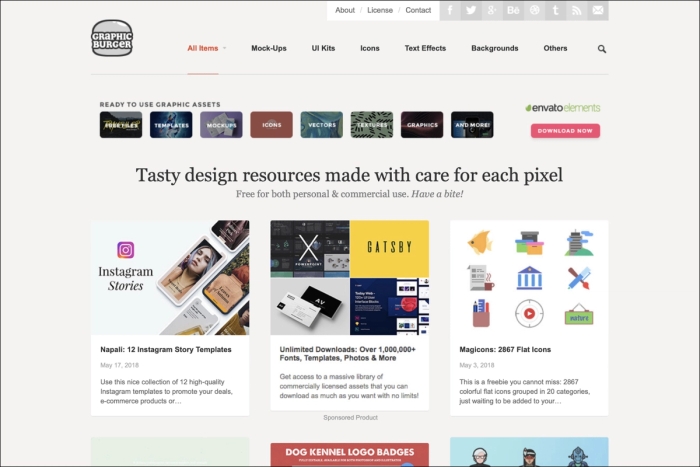This screenshot has height=467, width=700.
Task: Open Napali Instagram Story Templates title
Action: click(166, 350)
